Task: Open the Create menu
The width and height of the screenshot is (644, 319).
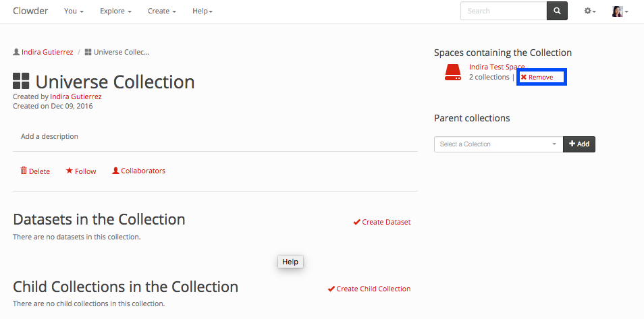Action: coord(162,11)
